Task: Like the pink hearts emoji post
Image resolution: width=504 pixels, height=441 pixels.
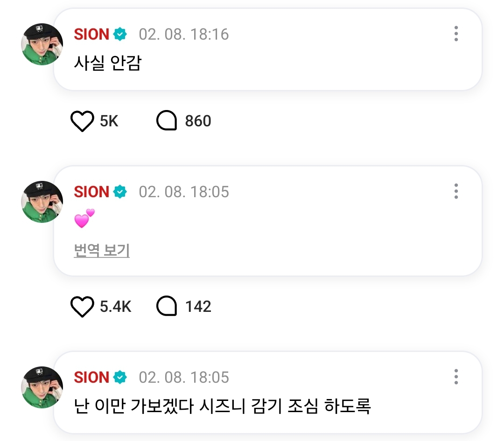Action: coord(82,306)
